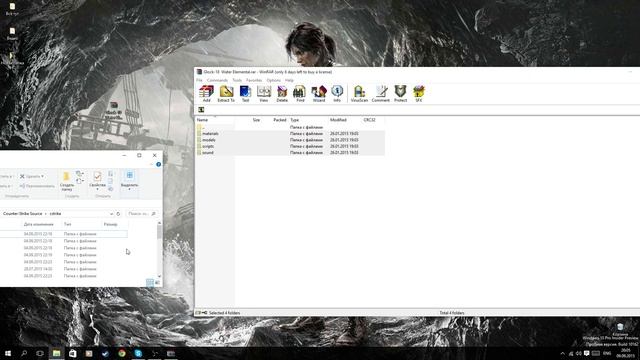
Task: Launch the WinRAR Wizard
Action: tap(319, 93)
